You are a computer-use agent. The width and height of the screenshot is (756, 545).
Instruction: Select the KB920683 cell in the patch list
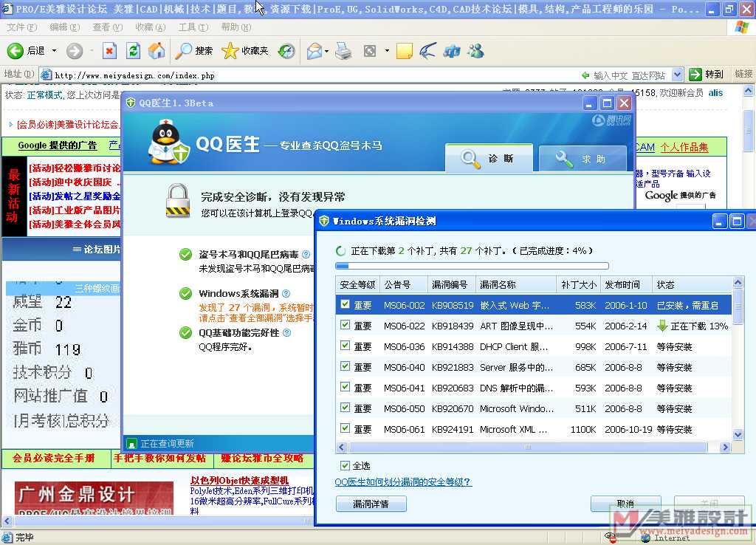(453, 388)
